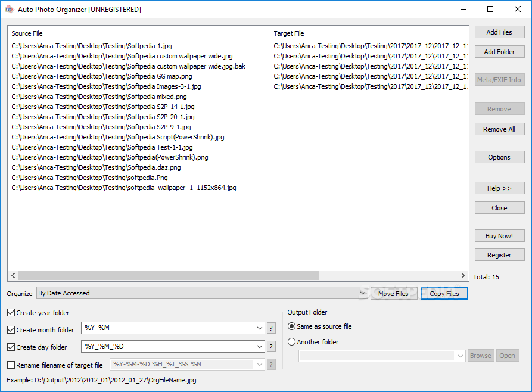
Task: Click Remove All to clear the file list
Action: (499, 129)
